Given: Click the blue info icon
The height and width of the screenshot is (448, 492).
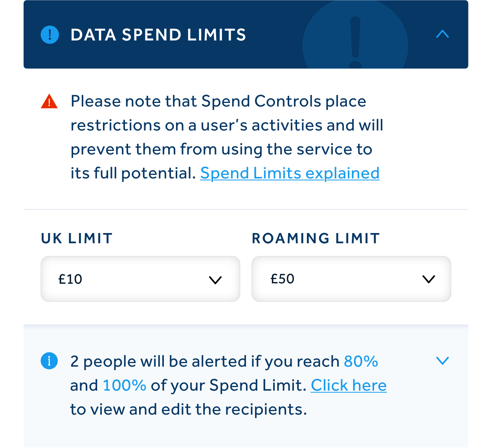Looking at the screenshot, I should [49, 361].
